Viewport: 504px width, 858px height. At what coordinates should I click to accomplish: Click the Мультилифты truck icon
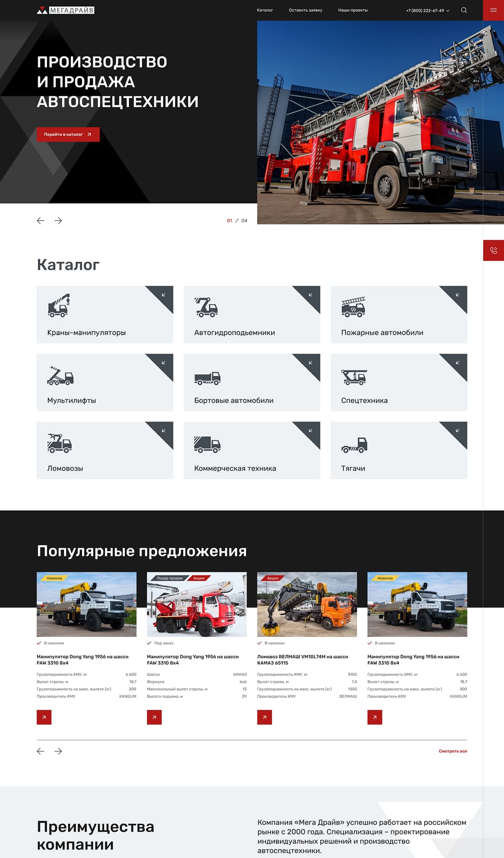click(60, 376)
